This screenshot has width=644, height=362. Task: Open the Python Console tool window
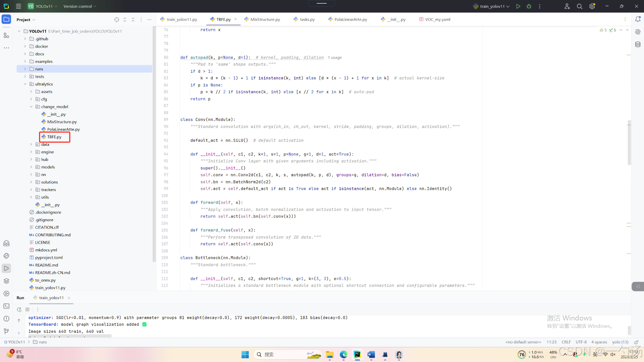6,256
